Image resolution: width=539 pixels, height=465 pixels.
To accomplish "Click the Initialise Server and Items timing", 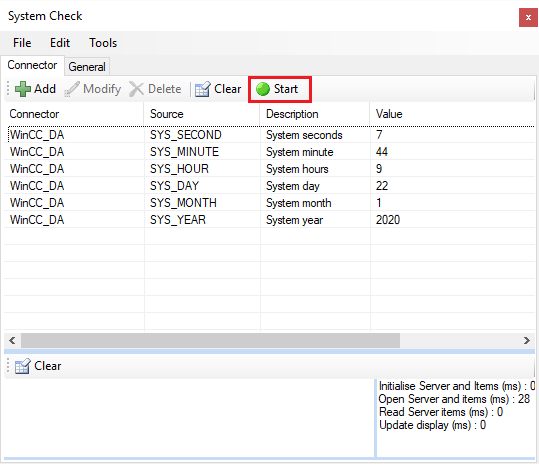I will click(457, 386).
